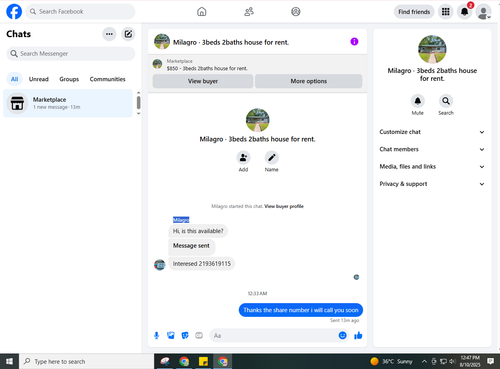The height and width of the screenshot is (369, 500).
Task: Click house thumbnail in conversation header
Action: (162, 42)
